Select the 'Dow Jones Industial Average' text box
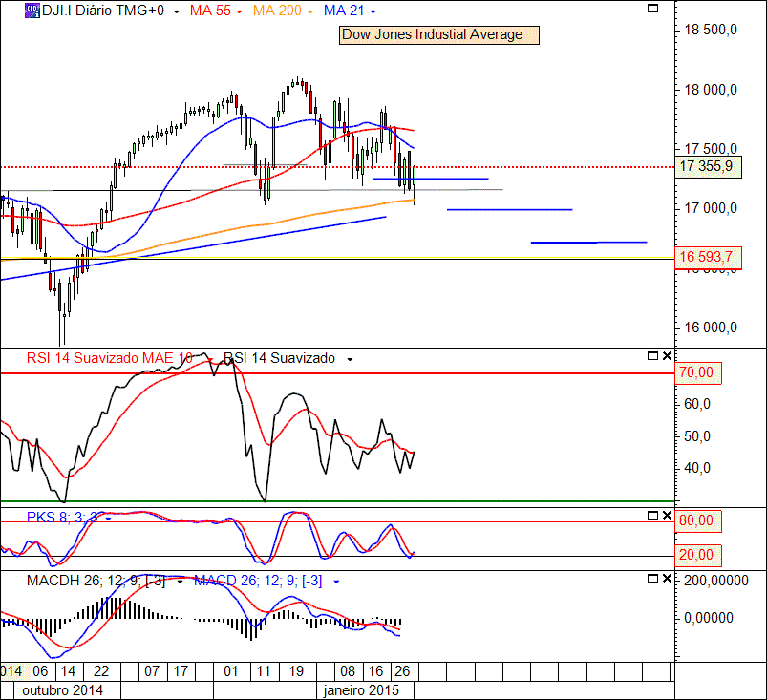Screen dimensions: 767x700 click(439, 35)
